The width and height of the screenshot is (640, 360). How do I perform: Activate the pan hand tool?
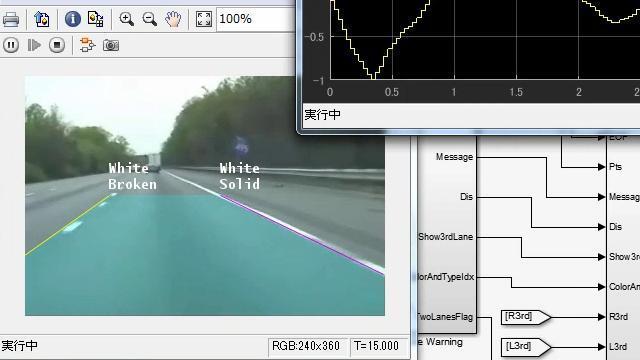[173, 19]
